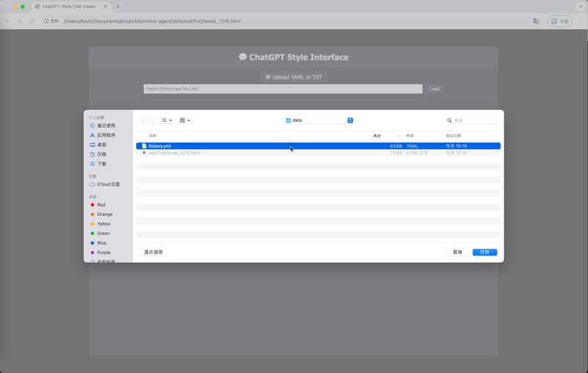The image size is (588, 373).
Task: Click the translate page icon
Action: [537, 21]
